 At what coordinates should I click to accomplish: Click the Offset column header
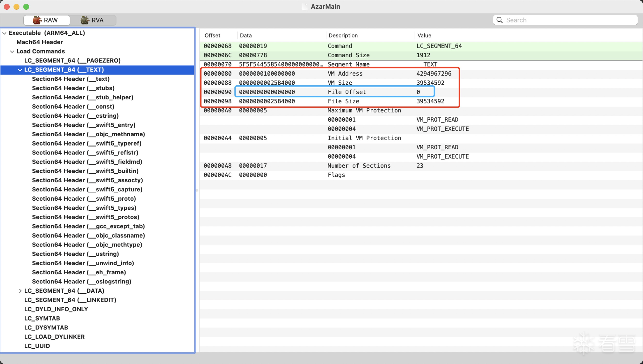pyautogui.click(x=212, y=35)
